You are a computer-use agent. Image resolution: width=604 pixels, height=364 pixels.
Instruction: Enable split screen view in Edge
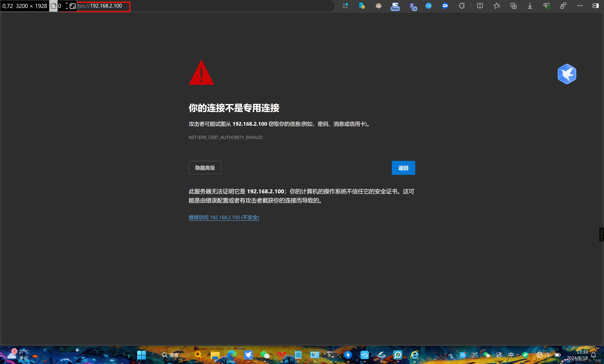pyautogui.click(x=480, y=6)
